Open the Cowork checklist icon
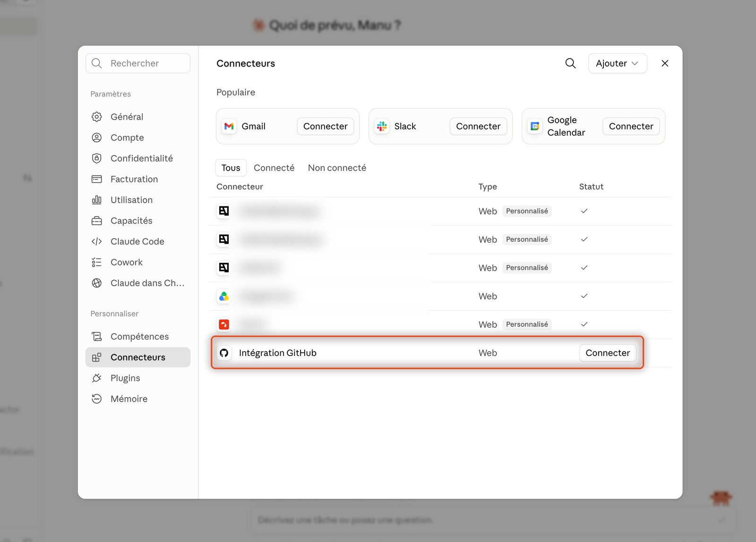The height and width of the screenshot is (542, 756). point(97,262)
